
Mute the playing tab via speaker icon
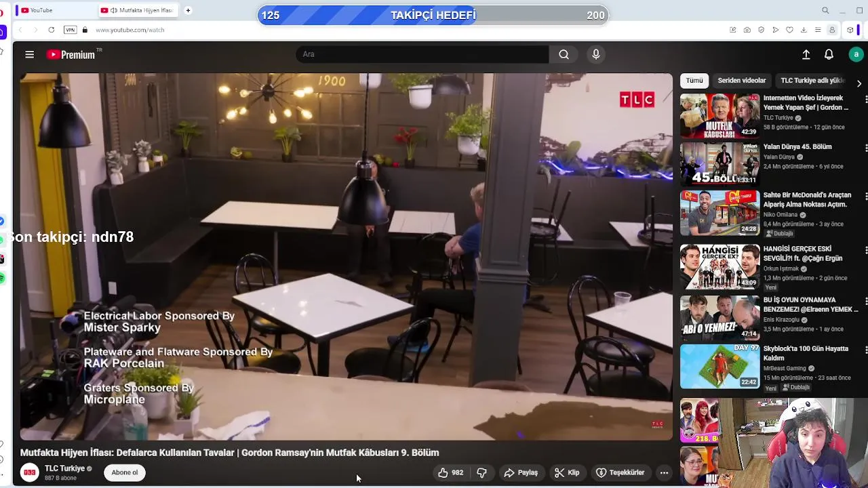114,10
